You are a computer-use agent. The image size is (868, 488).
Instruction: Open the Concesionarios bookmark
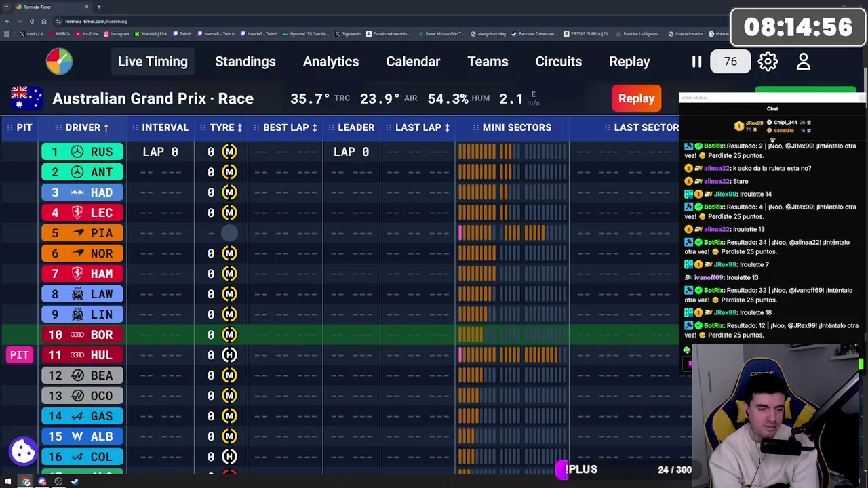[x=686, y=33]
